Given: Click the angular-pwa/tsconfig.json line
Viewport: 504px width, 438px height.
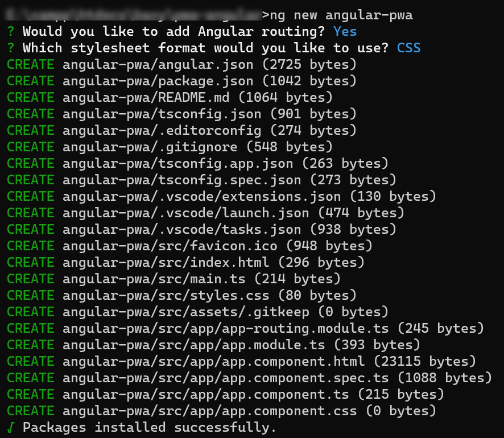Looking at the screenshot, I should tap(181, 114).
